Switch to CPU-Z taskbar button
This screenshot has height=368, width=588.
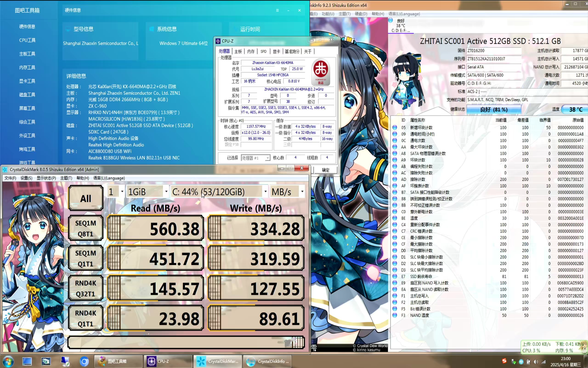point(168,361)
